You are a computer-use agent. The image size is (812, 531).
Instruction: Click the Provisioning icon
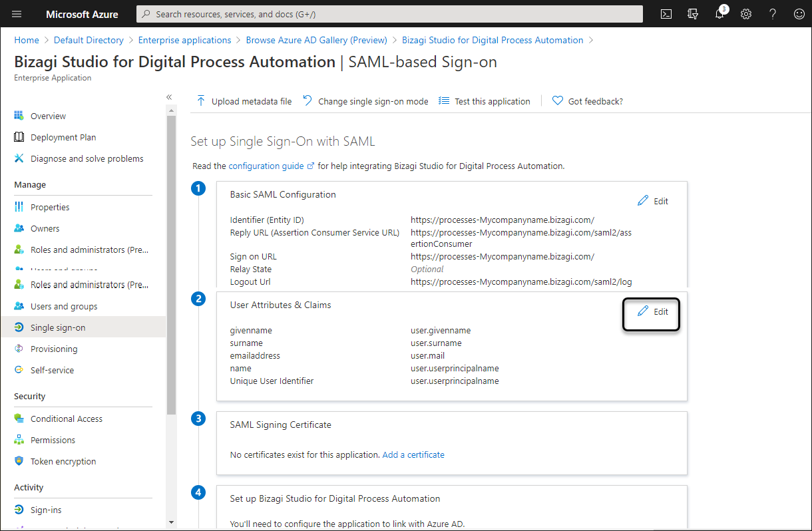click(19, 349)
